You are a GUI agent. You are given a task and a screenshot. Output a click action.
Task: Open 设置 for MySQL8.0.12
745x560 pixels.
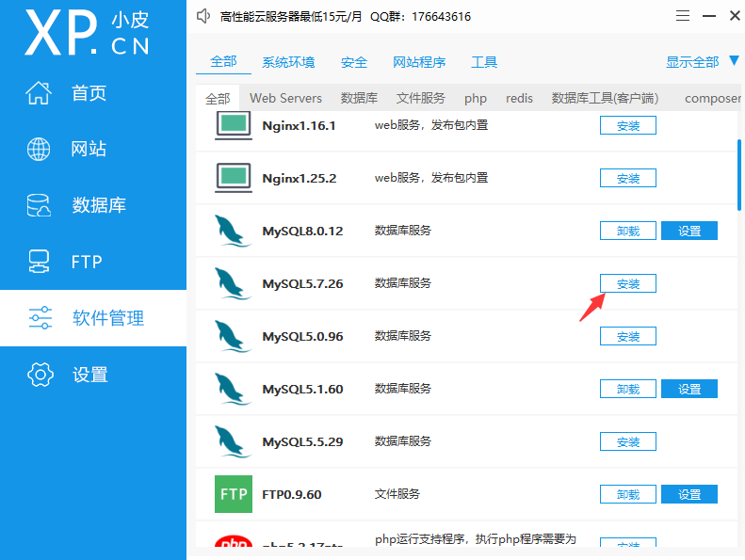(689, 231)
